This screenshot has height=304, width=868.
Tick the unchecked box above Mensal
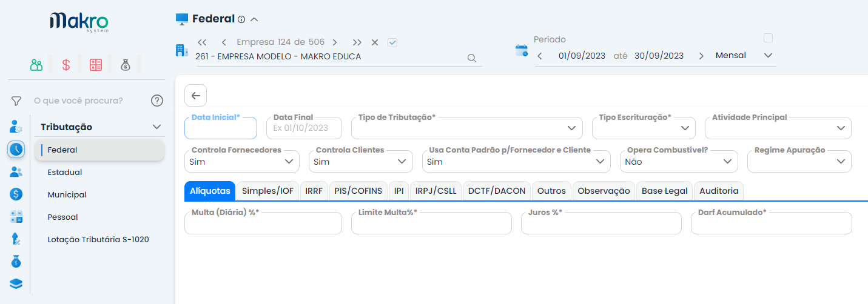point(768,38)
